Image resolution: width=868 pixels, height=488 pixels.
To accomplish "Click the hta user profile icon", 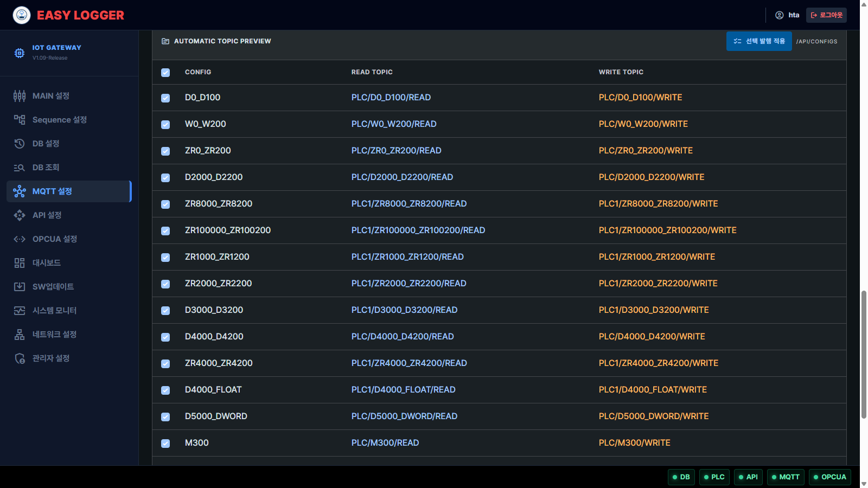I will pyautogui.click(x=780, y=15).
